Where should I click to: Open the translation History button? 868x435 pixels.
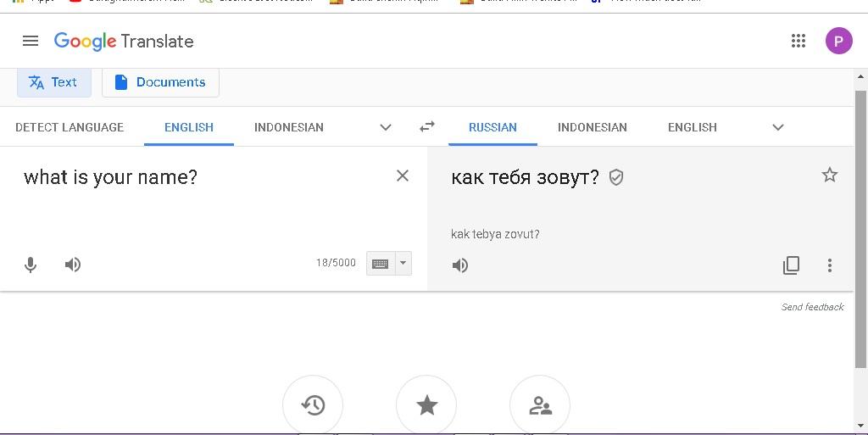click(x=313, y=405)
